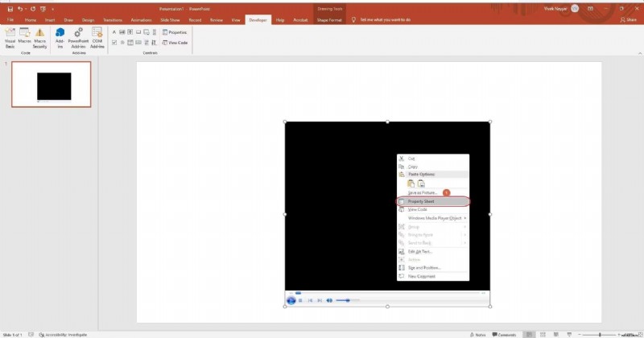This screenshot has width=644, height=338.
Task: Switch to the Draw tab
Action: pyautogui.click(x=68, y=19)
